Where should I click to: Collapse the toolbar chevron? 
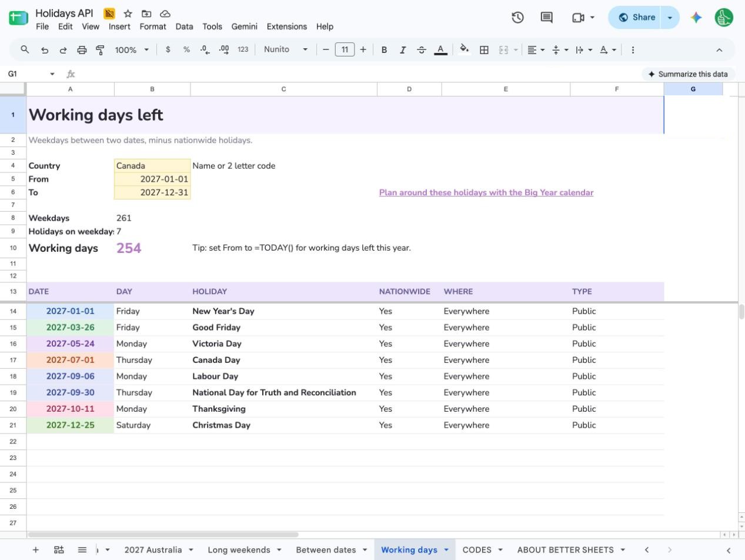[719, 50]
